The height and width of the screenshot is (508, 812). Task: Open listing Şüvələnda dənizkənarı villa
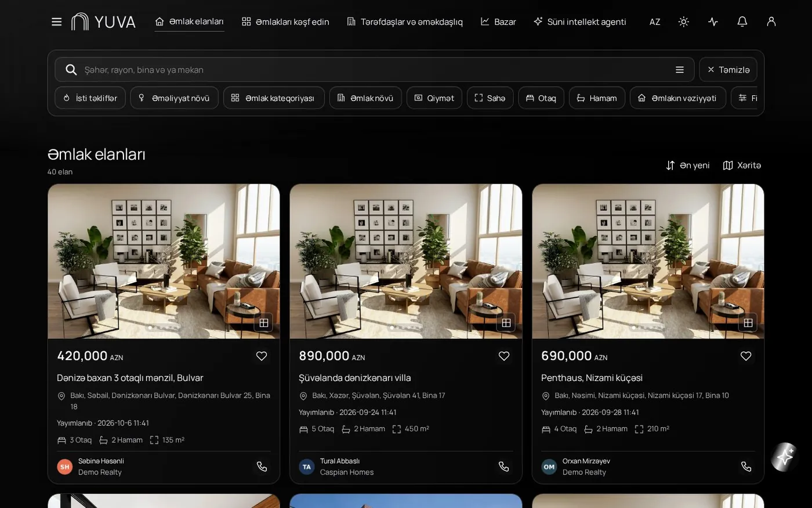355,378
